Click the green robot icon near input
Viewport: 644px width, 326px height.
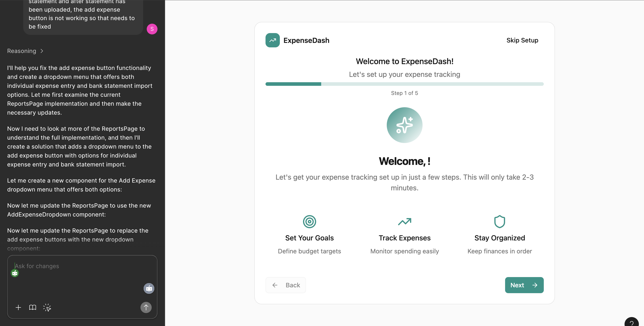tap(15, 273)
